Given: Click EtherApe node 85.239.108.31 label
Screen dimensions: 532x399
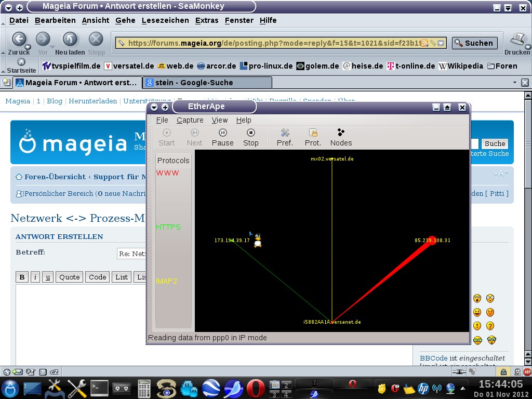Looking at the screenshot, I should tap(432, 240).
